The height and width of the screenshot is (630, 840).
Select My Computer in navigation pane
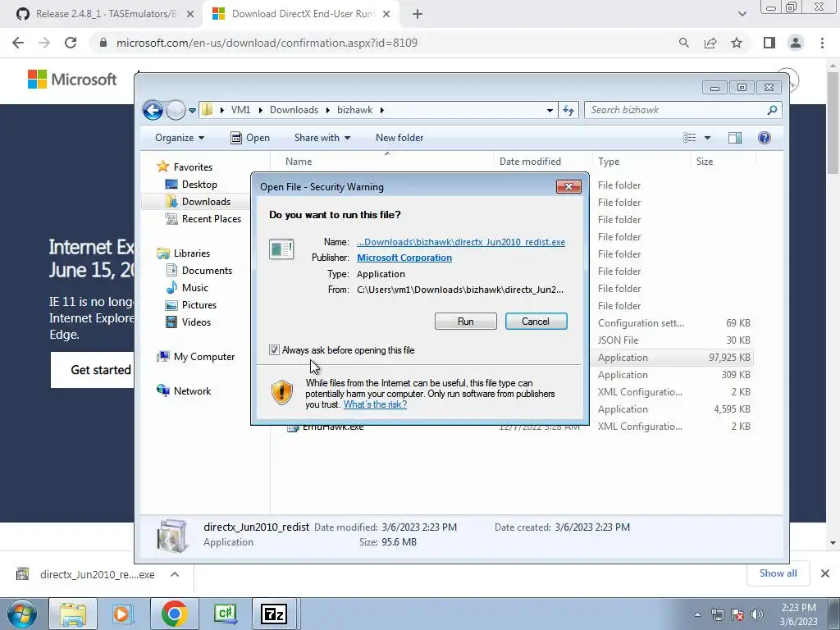point(203,357)
